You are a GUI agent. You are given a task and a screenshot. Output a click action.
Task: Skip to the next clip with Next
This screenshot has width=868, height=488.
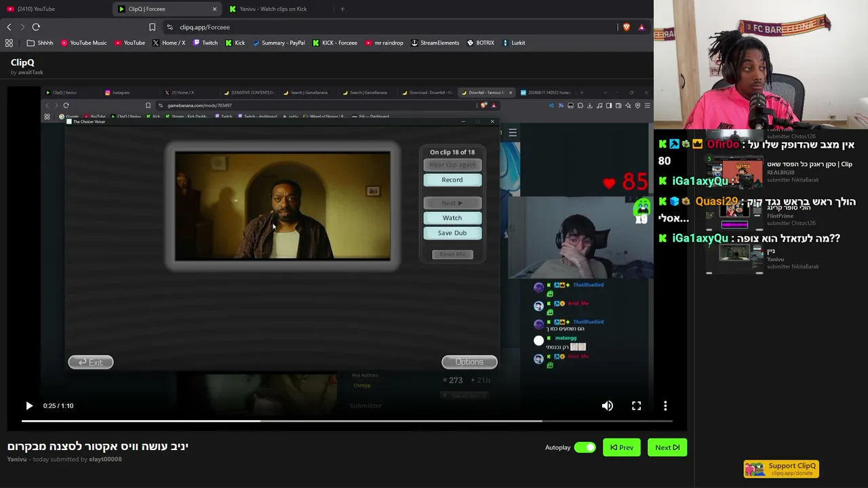point(667,447)
